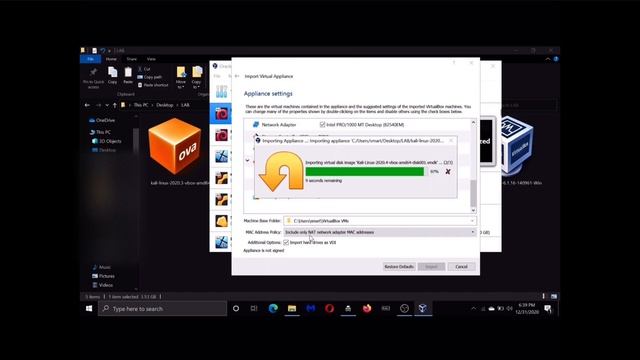Select the second Debian VM in VirtualBox list
640x360 pixels.
click(222, 135)
